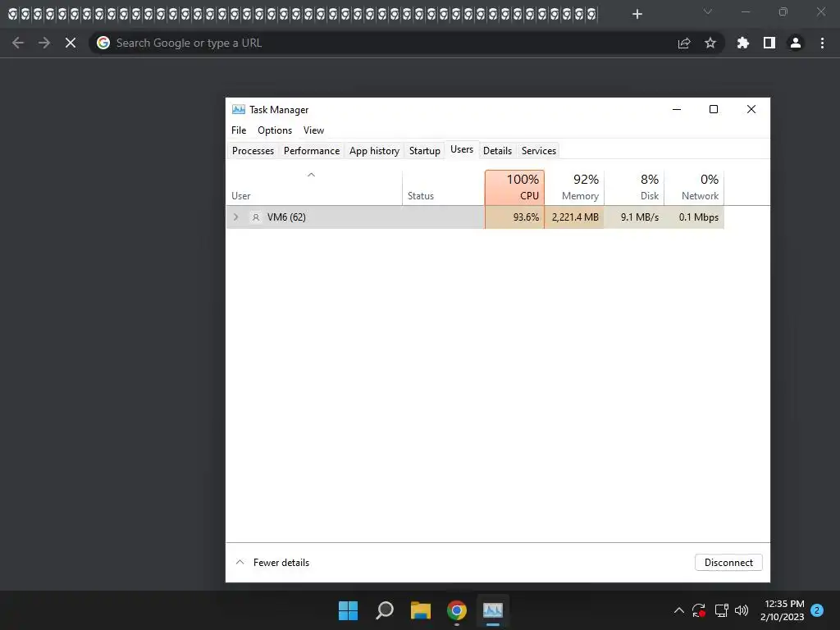Open Chrome profile avatar menu
This screenshot has width=840, height=630.
click(796, 43)
